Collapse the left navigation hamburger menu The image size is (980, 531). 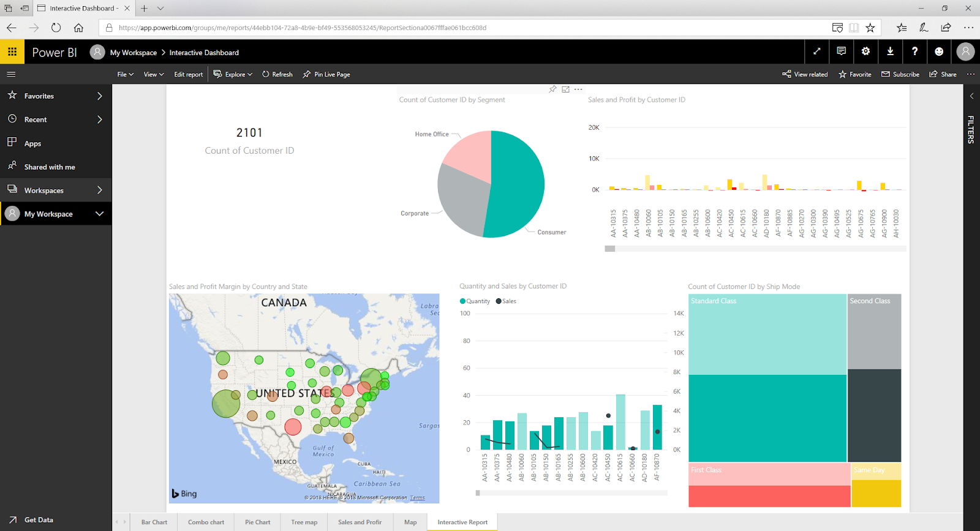11,74
